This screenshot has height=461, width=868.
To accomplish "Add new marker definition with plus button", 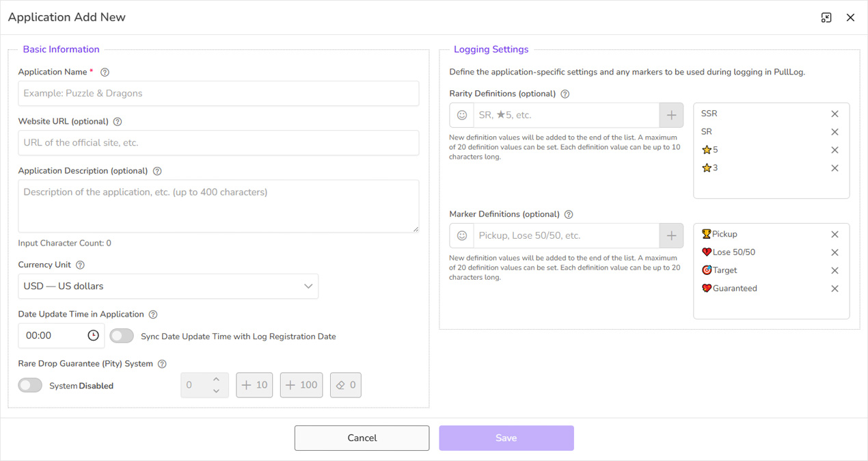I will [x=671, y=235].
